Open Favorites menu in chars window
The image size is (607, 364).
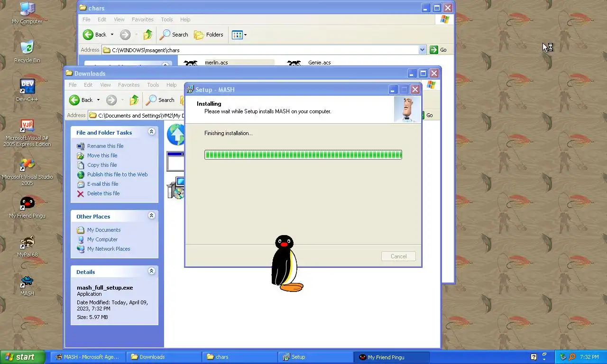(143, 19)
